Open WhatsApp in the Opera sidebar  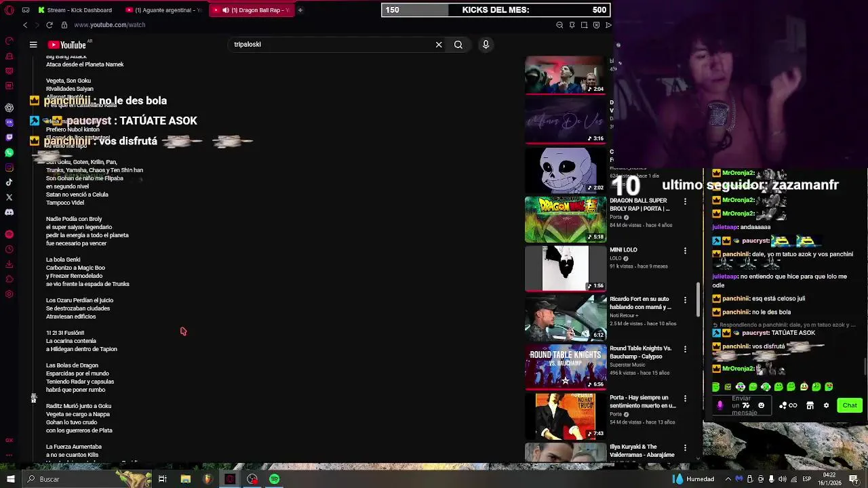(9, 152)
